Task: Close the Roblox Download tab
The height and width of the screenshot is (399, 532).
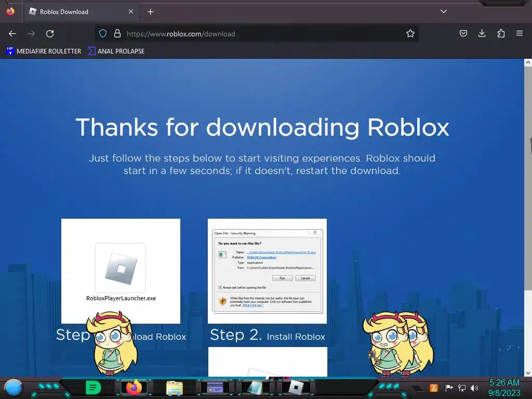Action: (x=131, y=11)
